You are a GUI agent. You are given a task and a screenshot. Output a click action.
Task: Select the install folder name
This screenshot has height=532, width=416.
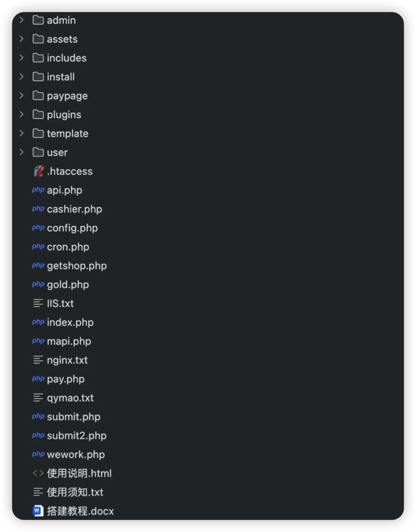[x=60, y=77]
